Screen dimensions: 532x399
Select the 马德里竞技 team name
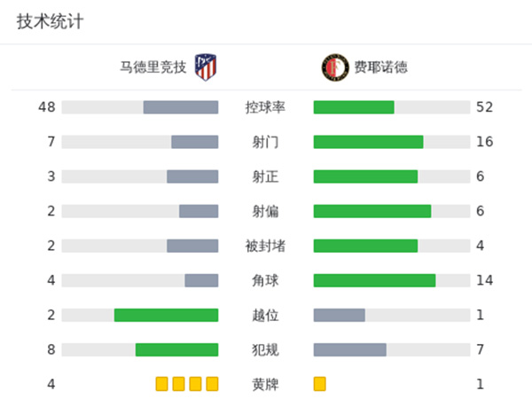click(154, 67)
